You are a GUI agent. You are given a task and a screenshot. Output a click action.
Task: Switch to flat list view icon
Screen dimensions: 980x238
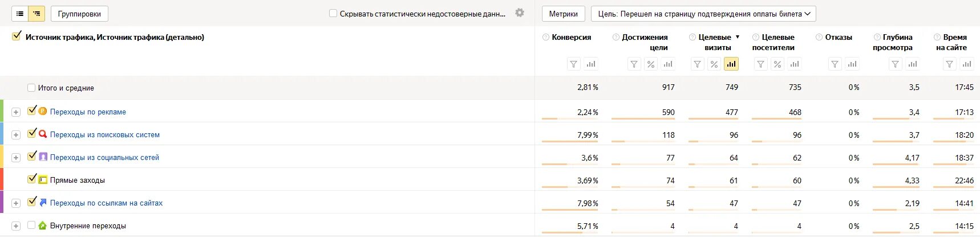coord(20,14)
